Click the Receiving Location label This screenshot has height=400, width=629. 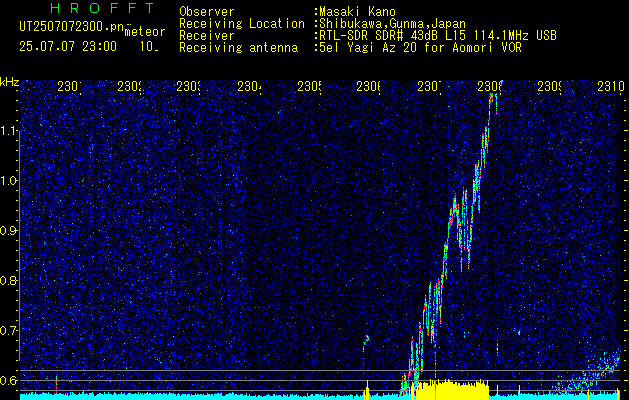coord(242,24)
